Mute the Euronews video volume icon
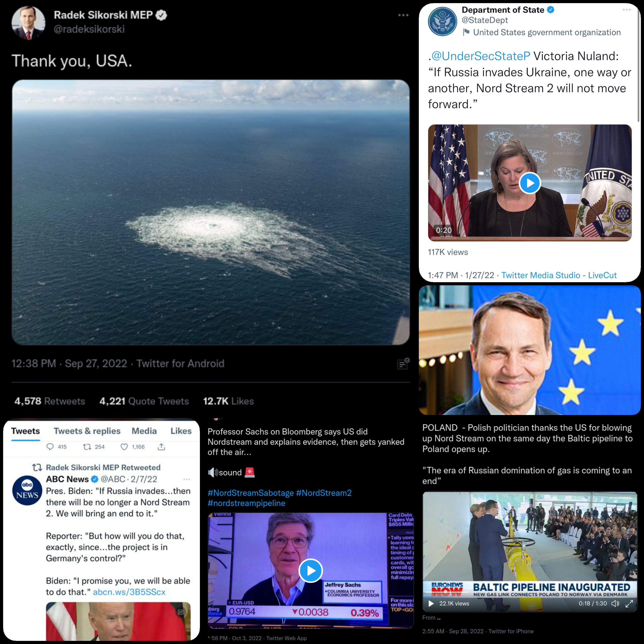This screenshot has height=644, width=644. tap(615, 603)
